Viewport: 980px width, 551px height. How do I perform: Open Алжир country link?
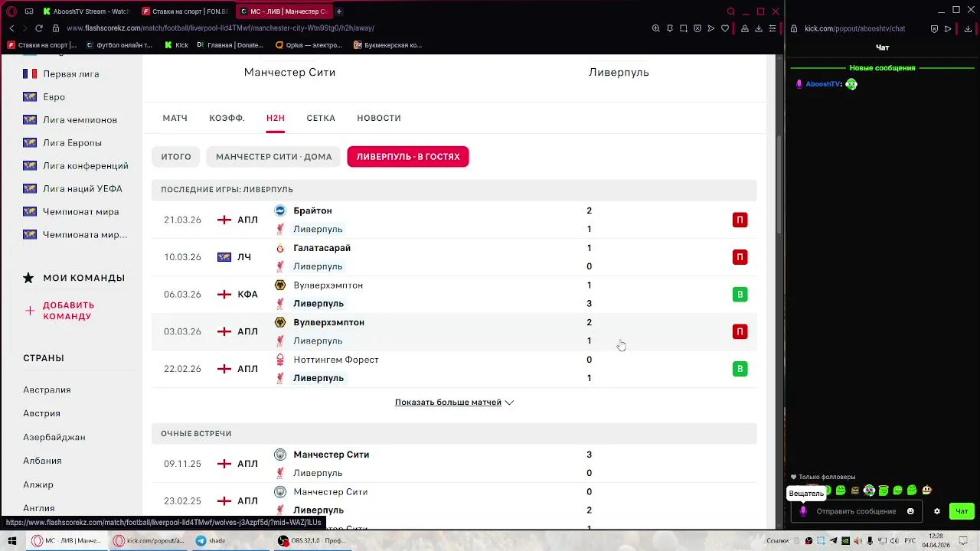(x=38, y=485)
